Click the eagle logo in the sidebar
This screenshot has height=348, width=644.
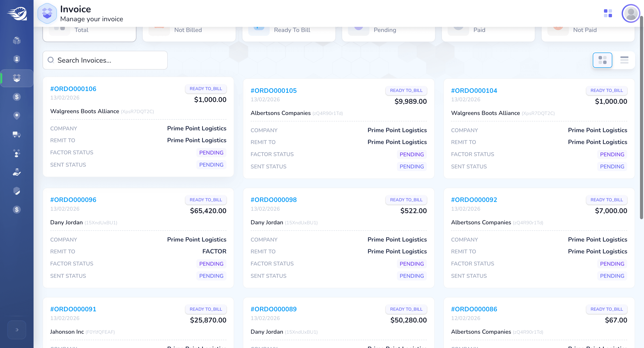click(x=17, y=13)
